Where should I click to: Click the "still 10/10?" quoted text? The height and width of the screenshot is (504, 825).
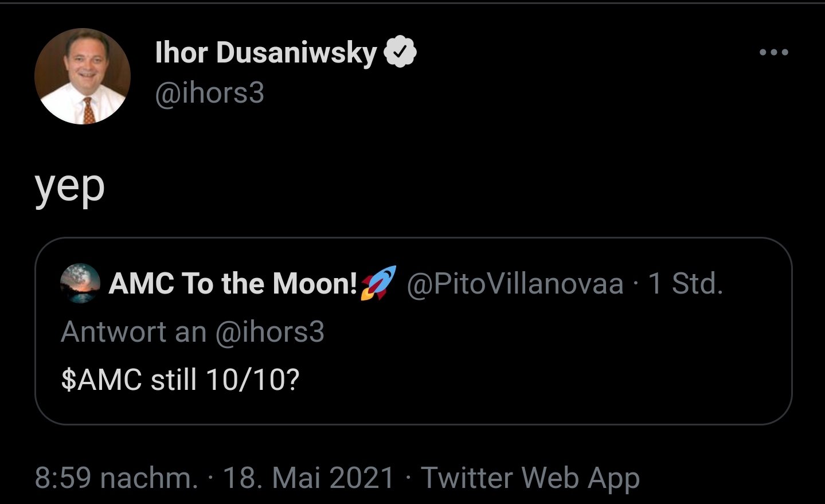click(x=225, y=380)
